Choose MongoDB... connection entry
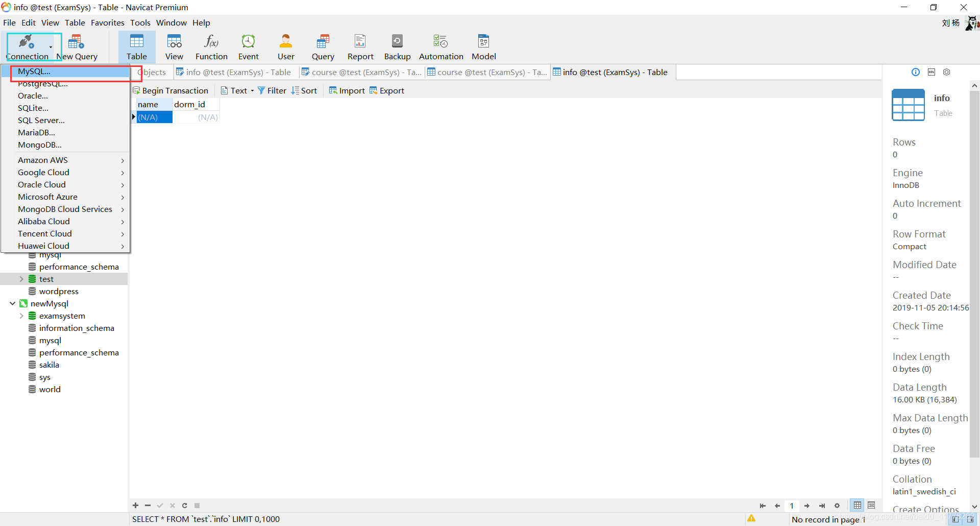The height and width of the screenshot is (526, 980). [65, 145]
